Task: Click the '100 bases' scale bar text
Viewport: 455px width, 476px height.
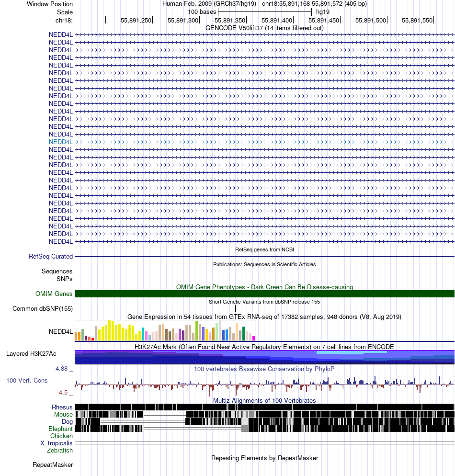Action: click(x=202, y=12)
